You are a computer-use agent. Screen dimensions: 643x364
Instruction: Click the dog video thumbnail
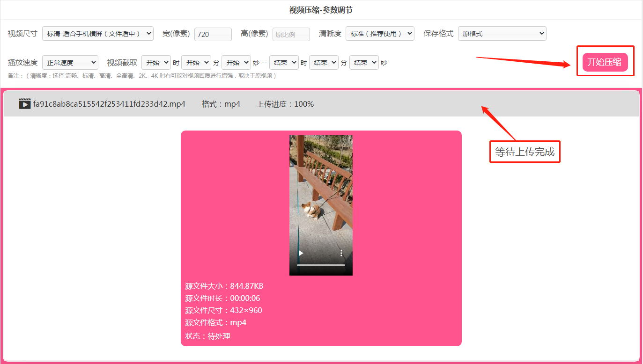coord(321,205)
